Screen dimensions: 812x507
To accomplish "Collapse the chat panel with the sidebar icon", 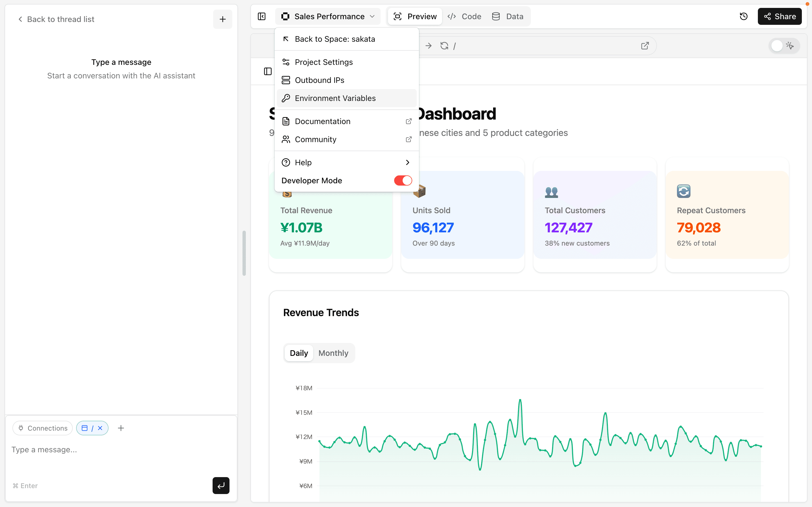I will 262,16.
